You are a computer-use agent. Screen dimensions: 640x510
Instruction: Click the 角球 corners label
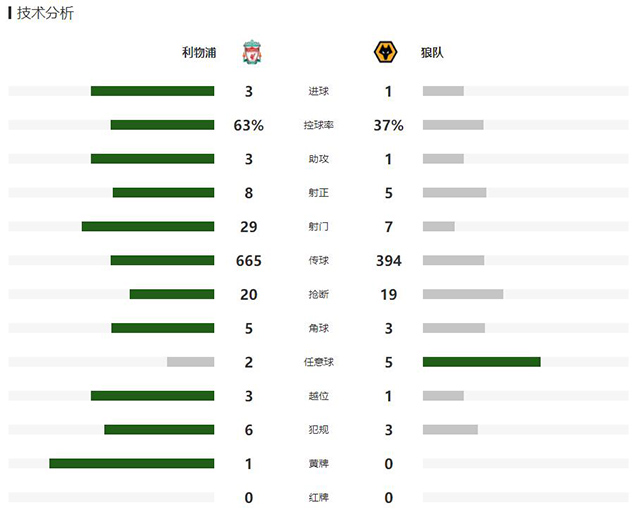pos(318,328)
